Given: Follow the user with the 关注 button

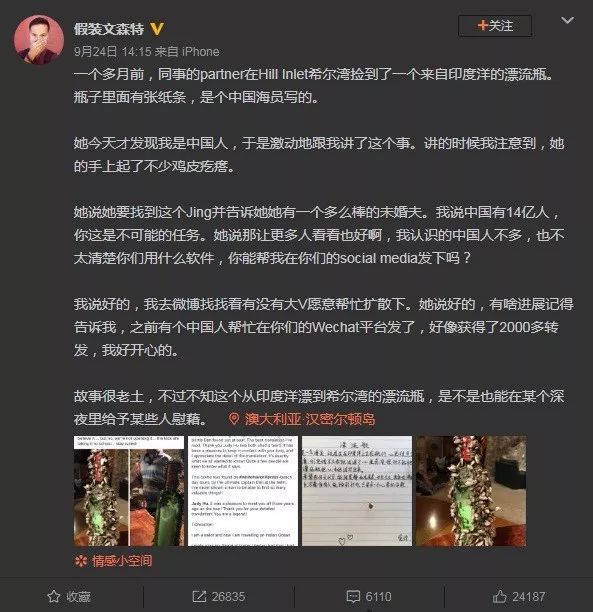Looking at the screenshot, I should click(x=495, y=26).
